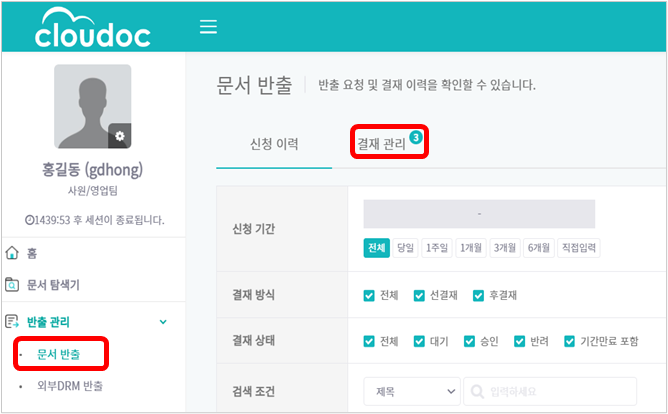Click the hamburger menu icon
668x414 pixels.
[x=208, y=27]
